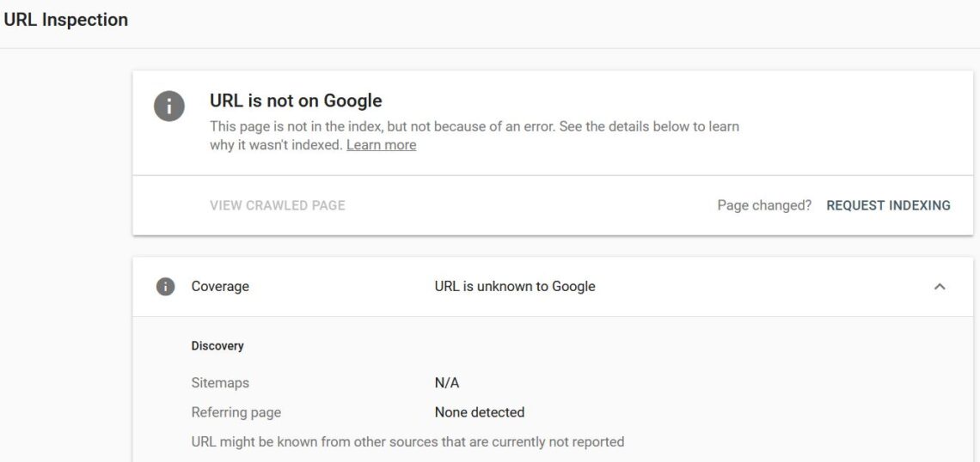980x462 pixels.
Task: Open the Learn more link
Action: click(x=381, y=145)
